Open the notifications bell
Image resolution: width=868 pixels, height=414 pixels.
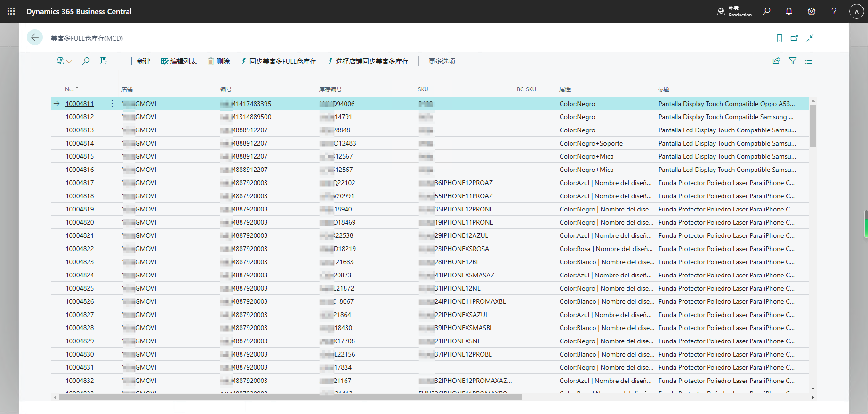point(789,11)
